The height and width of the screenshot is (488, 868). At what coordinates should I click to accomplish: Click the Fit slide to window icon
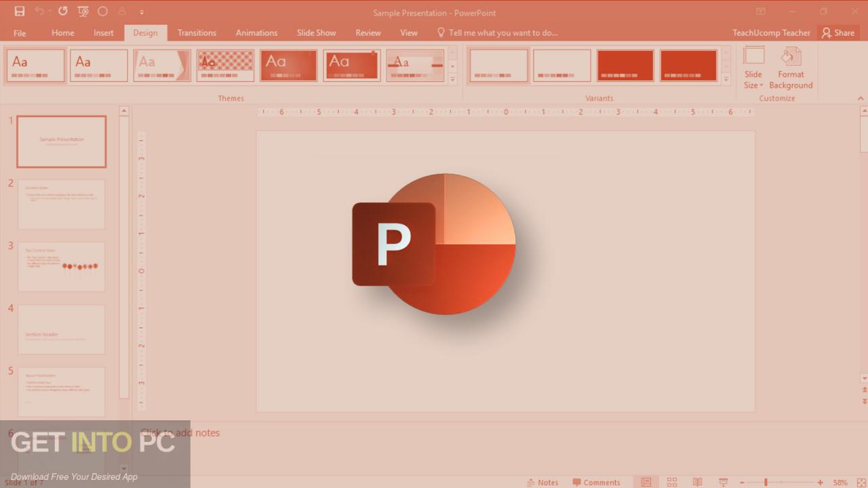[861, 482]
